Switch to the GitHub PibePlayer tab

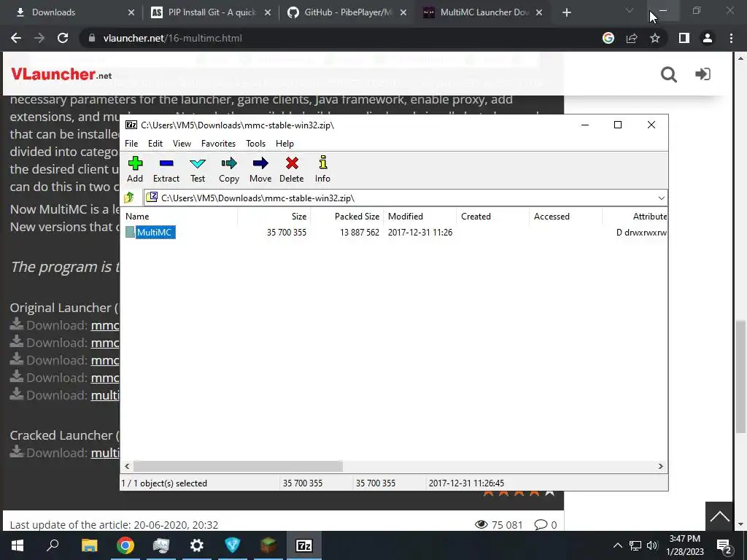click(347, 12)
